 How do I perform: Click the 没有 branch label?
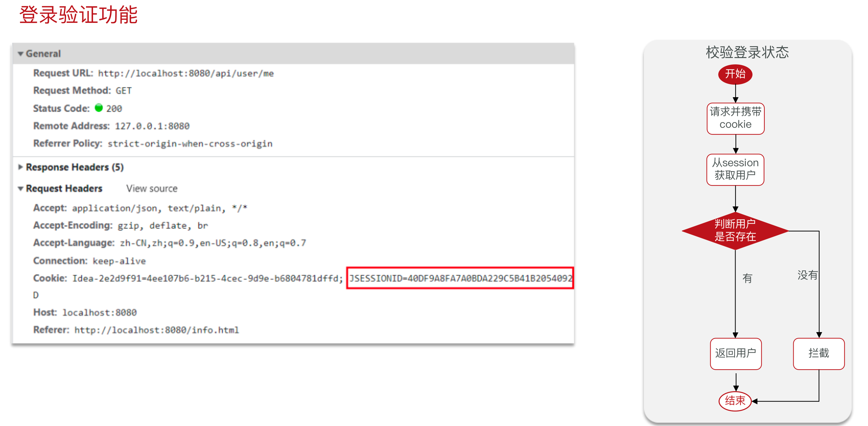[807, 275]
